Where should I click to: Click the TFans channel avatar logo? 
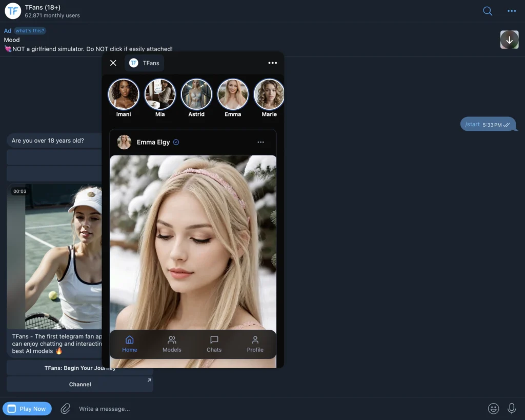[13, 11]
